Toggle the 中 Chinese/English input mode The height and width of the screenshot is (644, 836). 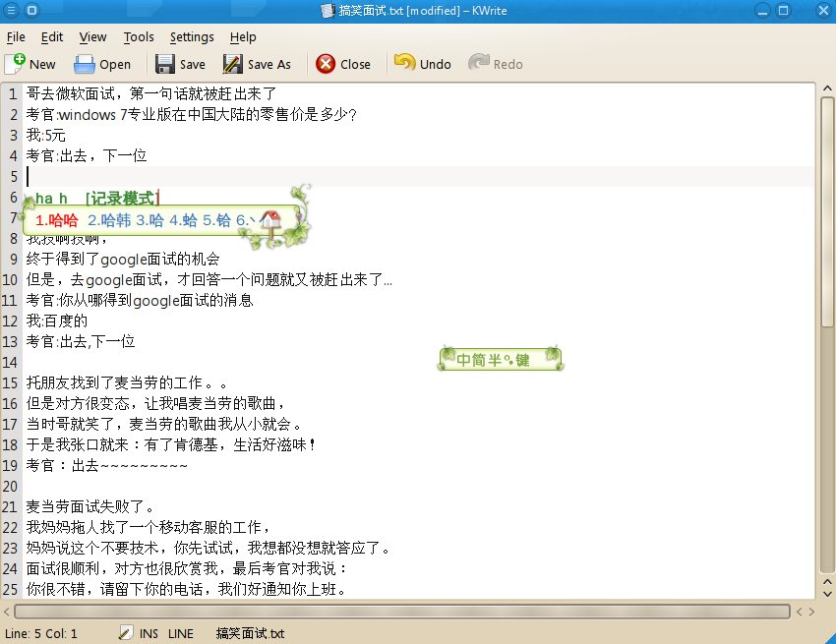pos(463,360)
